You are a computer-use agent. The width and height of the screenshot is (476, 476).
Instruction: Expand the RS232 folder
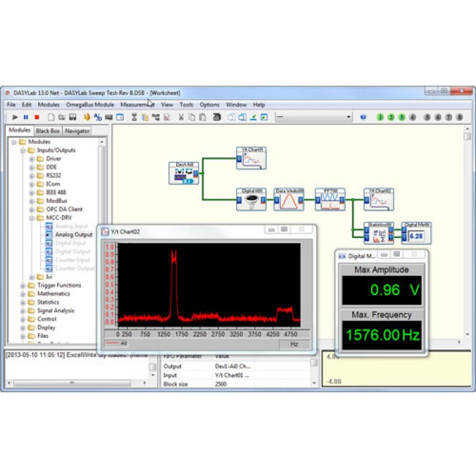pyautogui.click(x=32, y=176)
